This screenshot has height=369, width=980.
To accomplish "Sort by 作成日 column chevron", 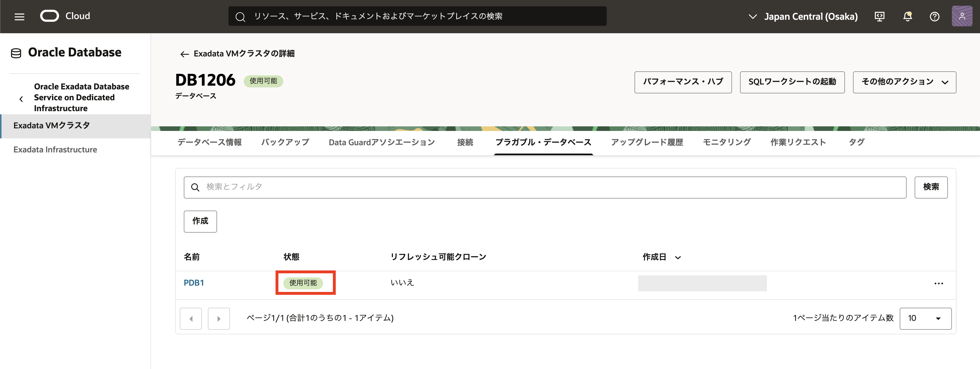I will coord(678,258).
